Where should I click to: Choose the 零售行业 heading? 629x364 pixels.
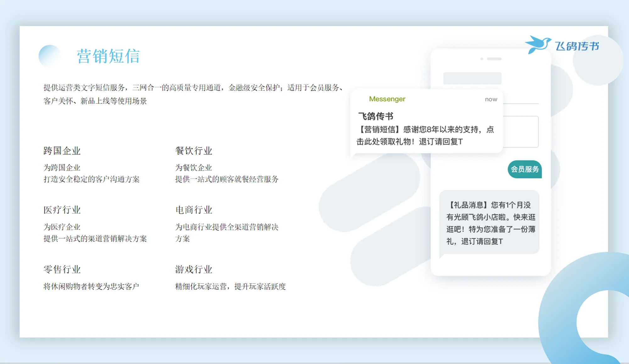click(62, 269)
